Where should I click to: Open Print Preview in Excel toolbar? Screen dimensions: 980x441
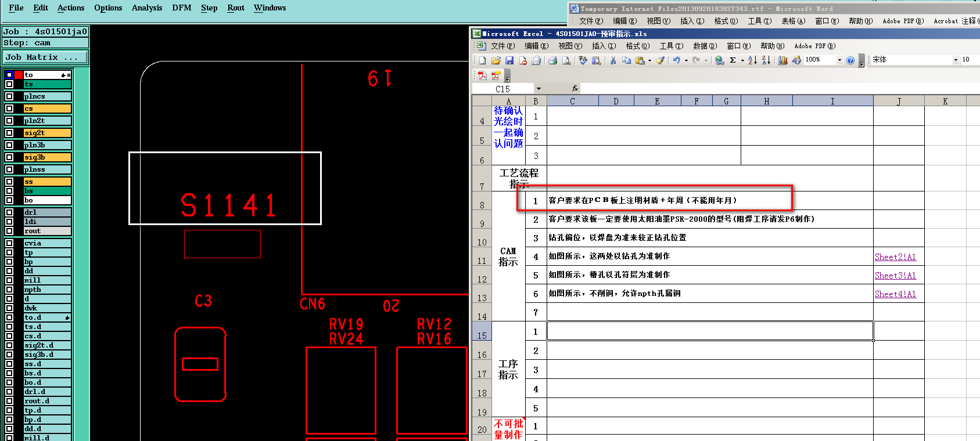click(566, 60)
